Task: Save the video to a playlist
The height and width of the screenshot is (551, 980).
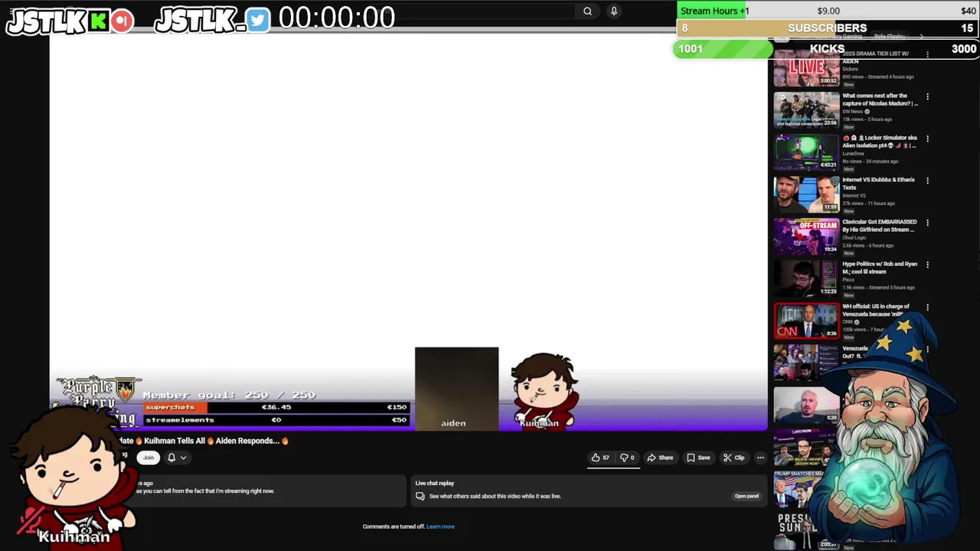Action: [698, 458]
